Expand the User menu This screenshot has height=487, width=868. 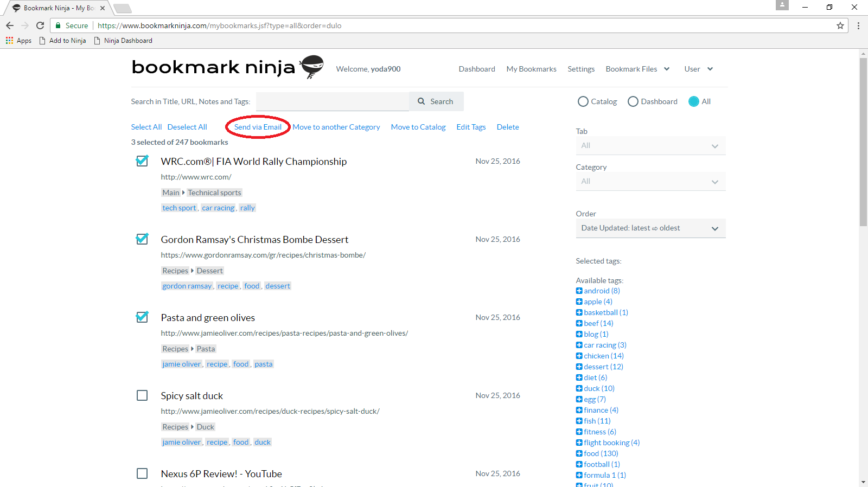698,69
